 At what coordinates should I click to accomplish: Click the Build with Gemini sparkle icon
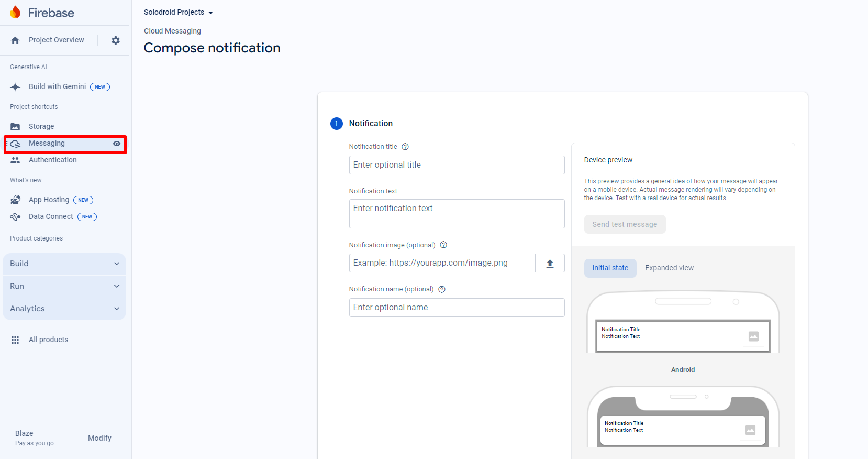[15, 87]
